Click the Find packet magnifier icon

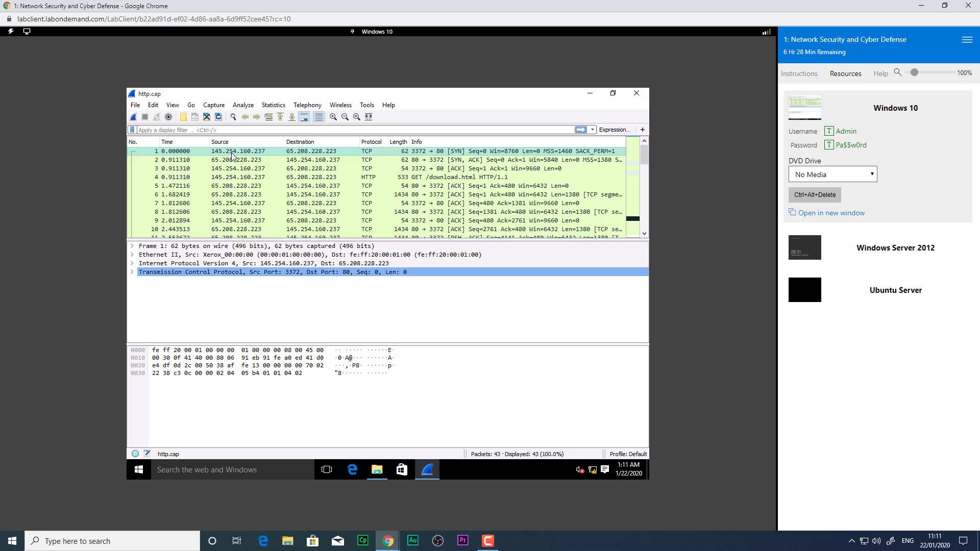point(233,117)
